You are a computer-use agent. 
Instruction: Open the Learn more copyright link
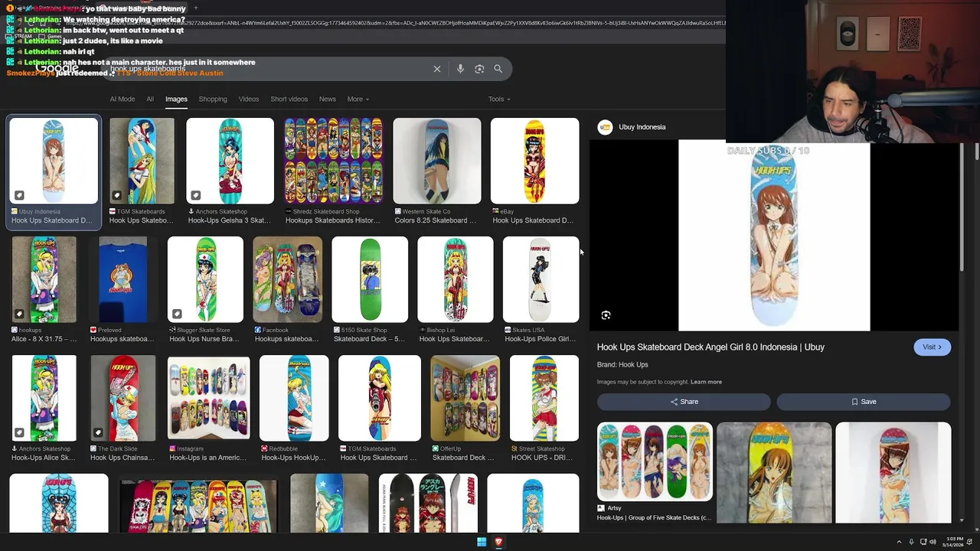706,382
